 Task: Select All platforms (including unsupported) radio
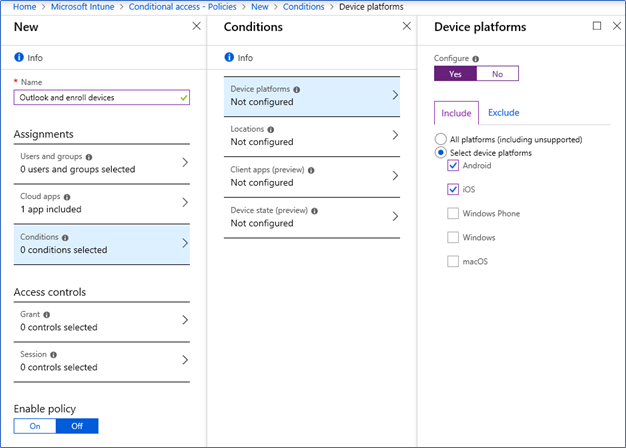[x=440, y=139]
